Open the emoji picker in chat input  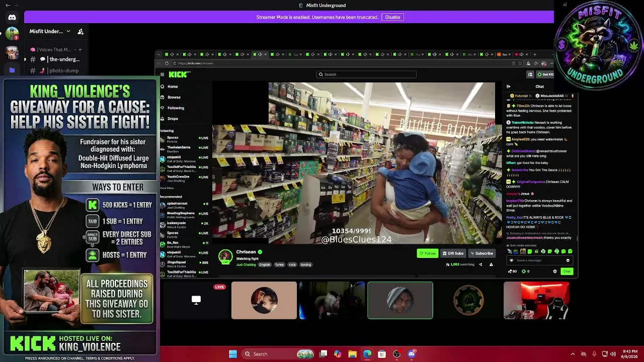click(568, 260)
